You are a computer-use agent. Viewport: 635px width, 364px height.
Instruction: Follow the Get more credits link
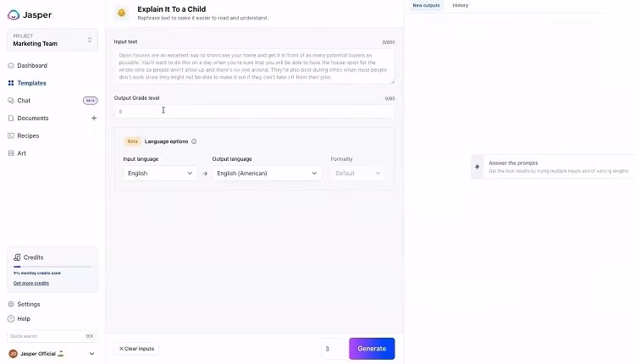pyautogui.click(x=30, y=283)
